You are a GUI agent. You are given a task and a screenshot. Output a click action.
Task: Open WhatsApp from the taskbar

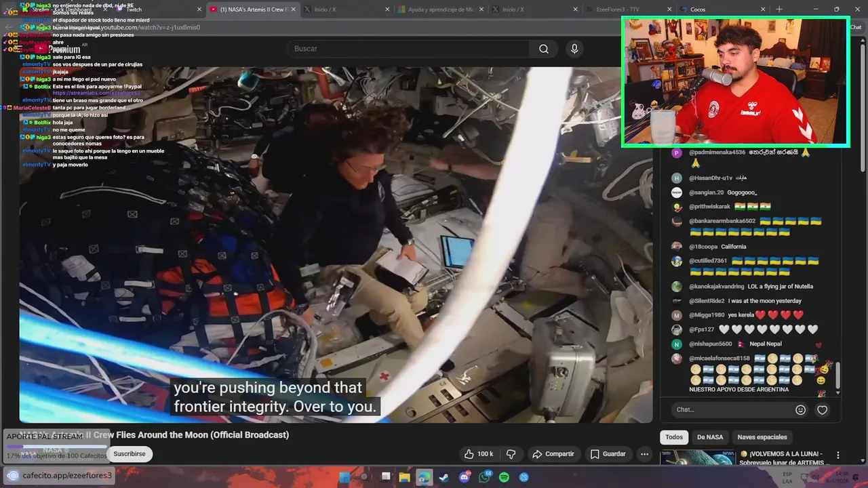pos(484,476)
